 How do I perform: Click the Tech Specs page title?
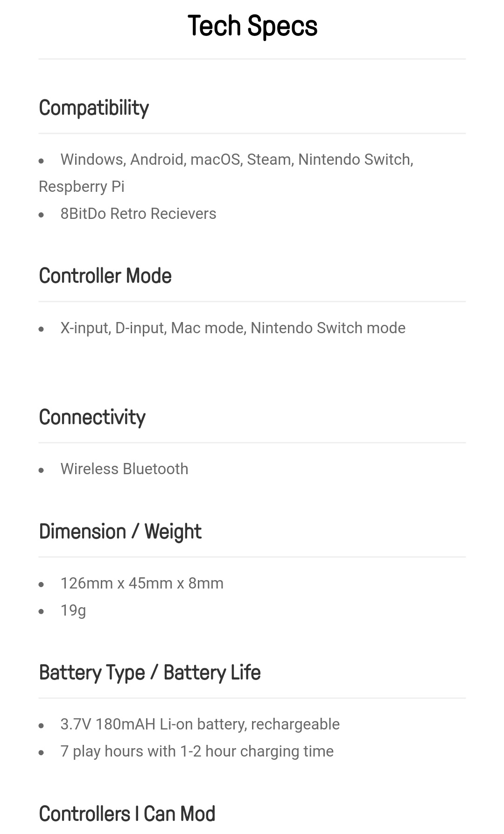click(x=252, y=26)
